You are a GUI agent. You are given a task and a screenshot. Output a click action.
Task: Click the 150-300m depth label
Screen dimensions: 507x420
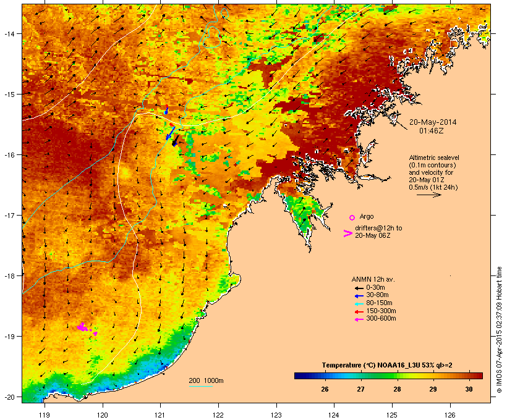[x=381, y=311]
